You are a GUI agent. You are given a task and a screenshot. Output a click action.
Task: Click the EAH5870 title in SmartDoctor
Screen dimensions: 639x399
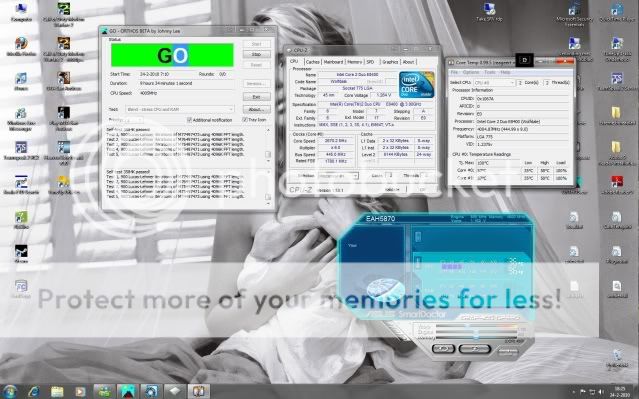point(380,219)
